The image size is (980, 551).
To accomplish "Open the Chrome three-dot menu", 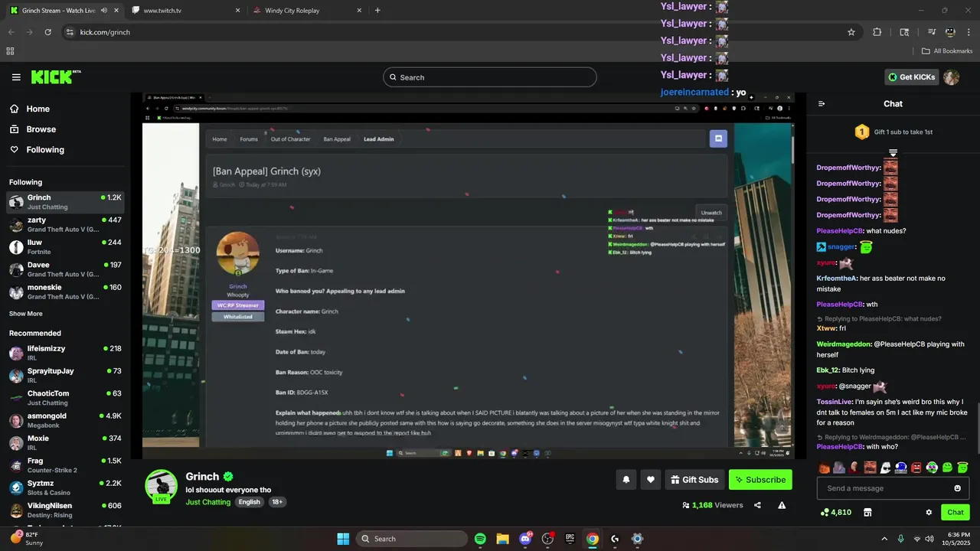I will tap(969, 32).
